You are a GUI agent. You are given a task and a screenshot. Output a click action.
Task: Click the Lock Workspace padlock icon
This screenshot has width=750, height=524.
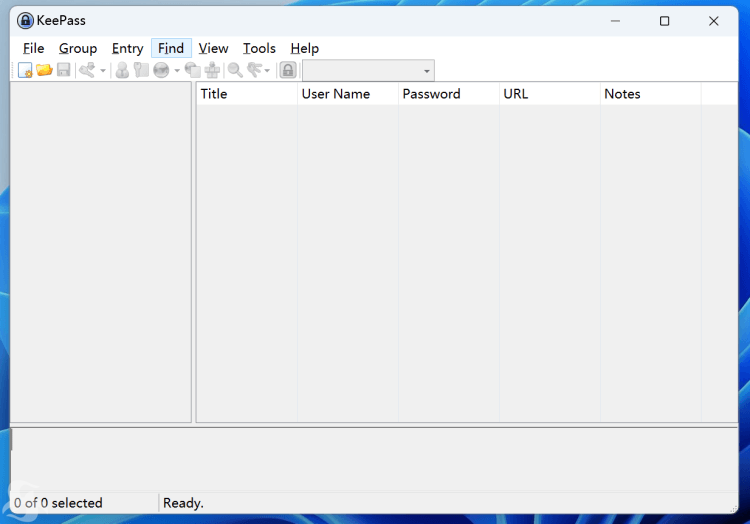point(288,70)
